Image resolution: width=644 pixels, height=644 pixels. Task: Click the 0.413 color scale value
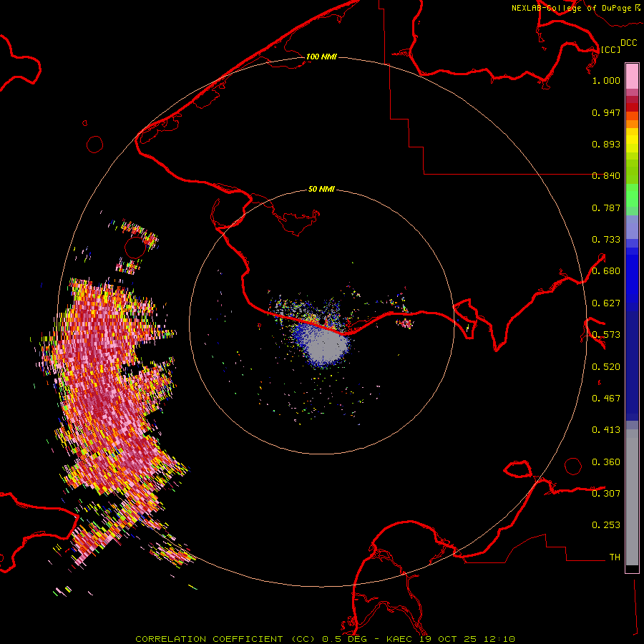click(606, 430)
